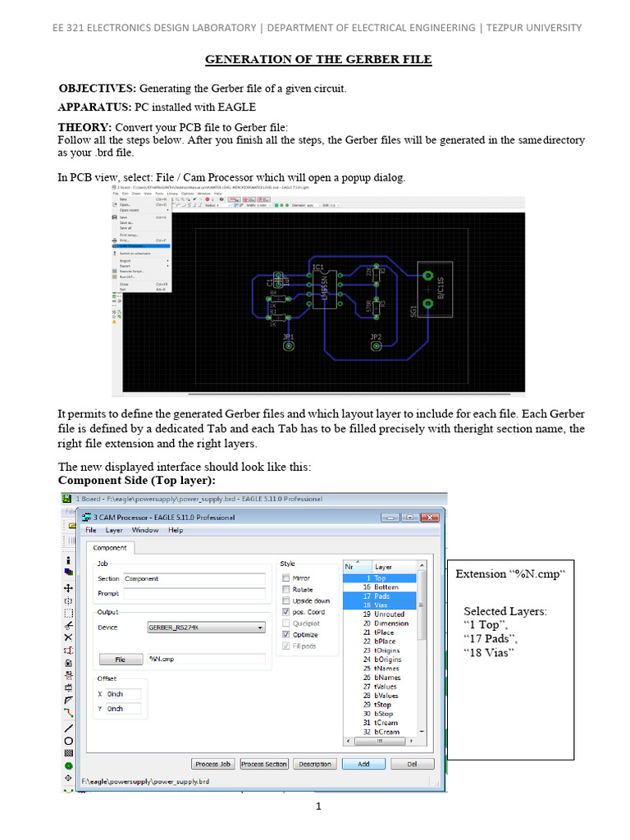Select the Group tool dotted rectangle
The width and height of the screenshot is (630, 840).
click(68, 613)
